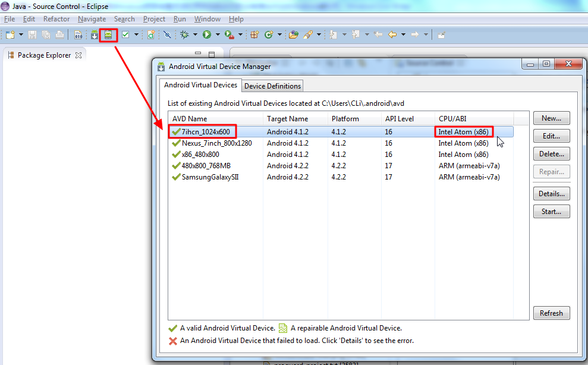This screenshot has height=365, width=588.
Task: Expand the External Tools dropdown arrow
Action: pos(240,35)
